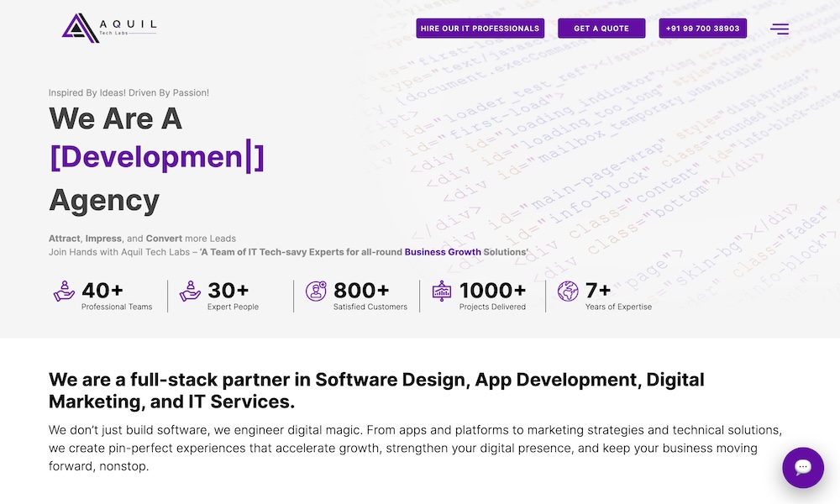Click the Years of Expertise globe icon
Screen dimensions: 840x504
(568, 291)
